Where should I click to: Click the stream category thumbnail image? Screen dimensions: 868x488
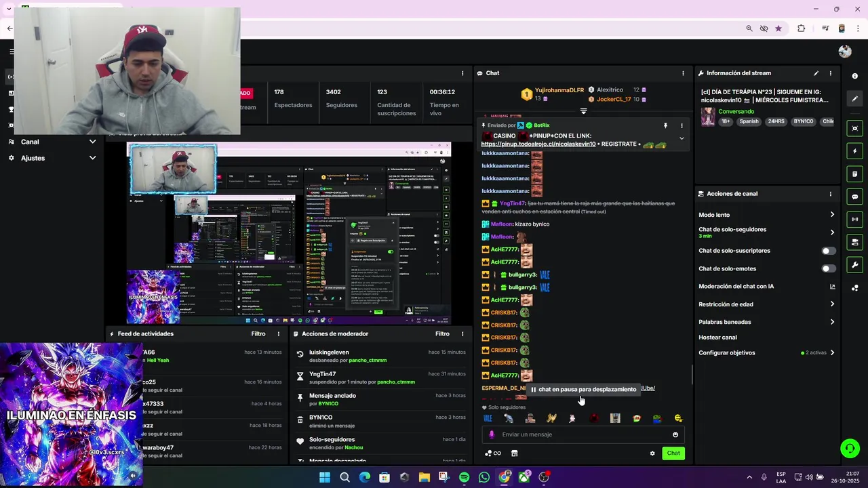708,117
